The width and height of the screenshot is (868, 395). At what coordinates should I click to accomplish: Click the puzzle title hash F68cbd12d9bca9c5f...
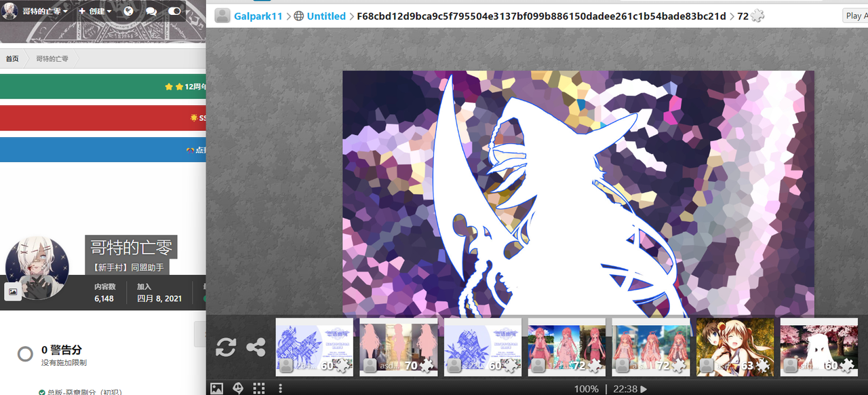point(541,16)
